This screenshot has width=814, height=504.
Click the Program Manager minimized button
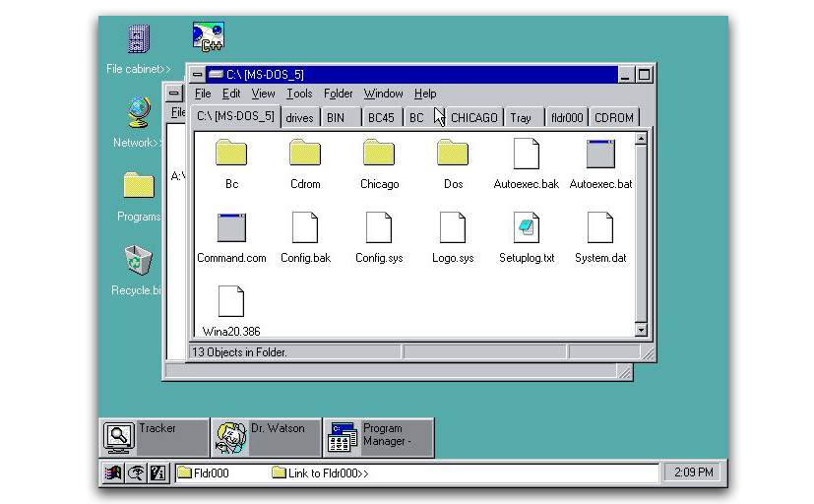(x=378, y=437)
